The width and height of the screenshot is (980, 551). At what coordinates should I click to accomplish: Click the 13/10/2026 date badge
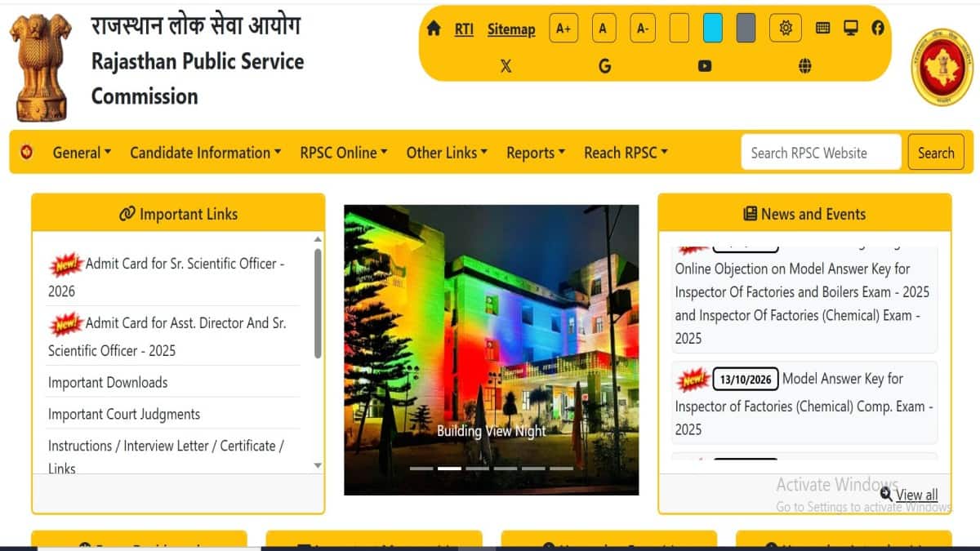point(746,380)
